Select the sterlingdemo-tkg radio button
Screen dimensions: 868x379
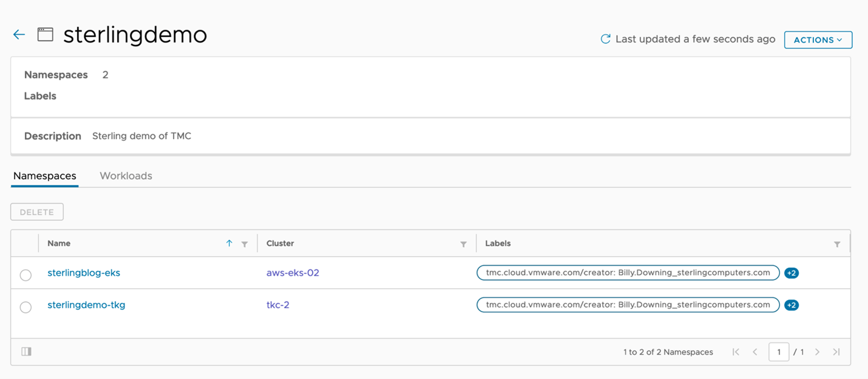pyautogui.click(x=25, y=307)
